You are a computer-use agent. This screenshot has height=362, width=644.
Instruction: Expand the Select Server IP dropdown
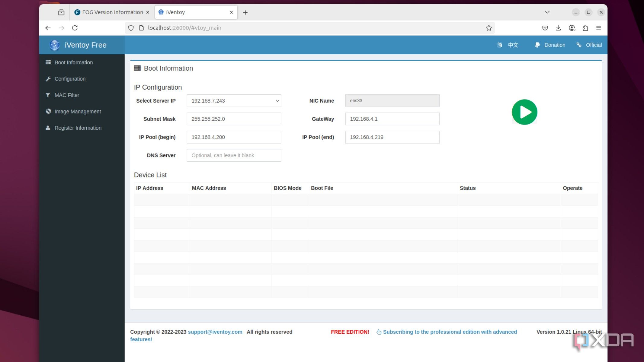click(x=234, y=101)
